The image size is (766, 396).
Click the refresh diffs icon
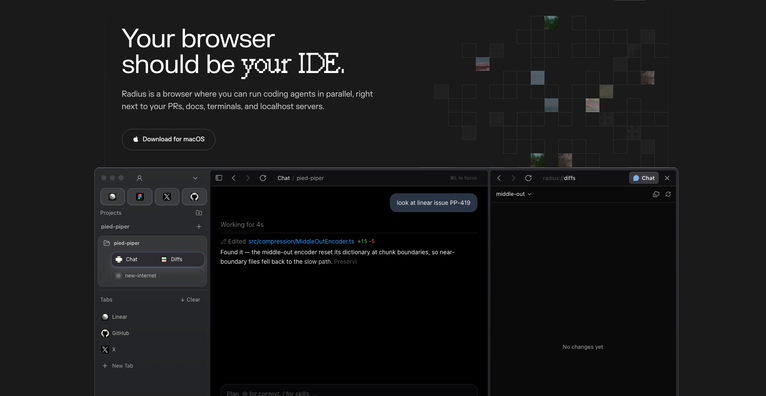tap(668, 194)
